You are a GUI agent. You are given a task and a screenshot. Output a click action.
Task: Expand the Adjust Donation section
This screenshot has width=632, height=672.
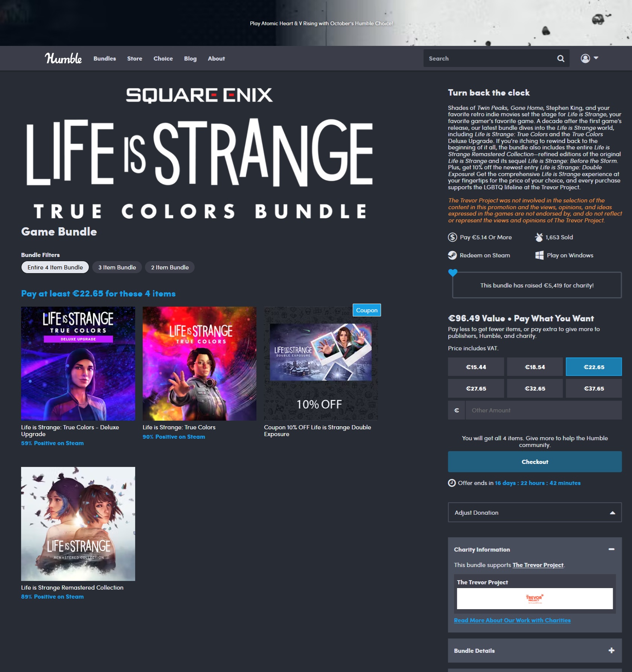535,512
